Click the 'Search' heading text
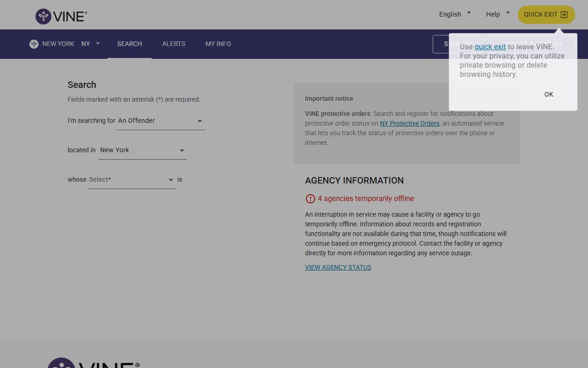The width and height of the screenshot is (588, 368). (82, 85)
